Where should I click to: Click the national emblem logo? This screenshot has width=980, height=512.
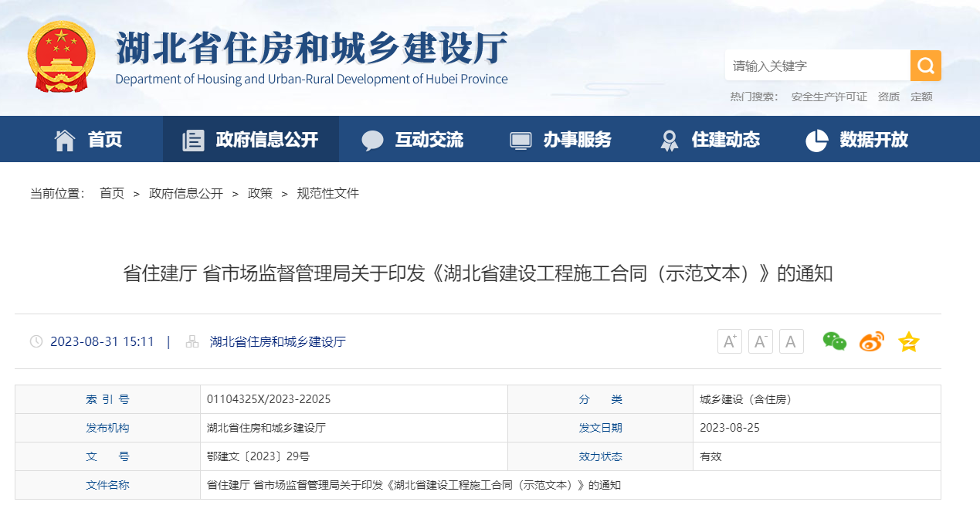[61, 56]
